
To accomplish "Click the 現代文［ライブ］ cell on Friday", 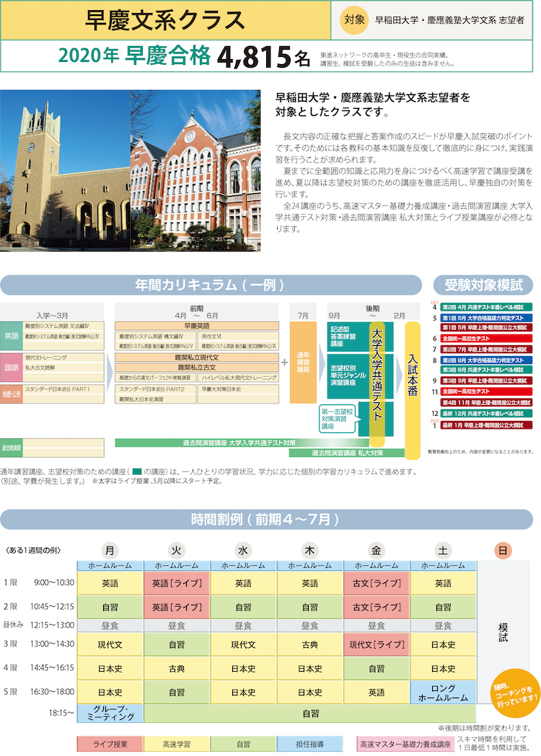I will tap(377, 644).
